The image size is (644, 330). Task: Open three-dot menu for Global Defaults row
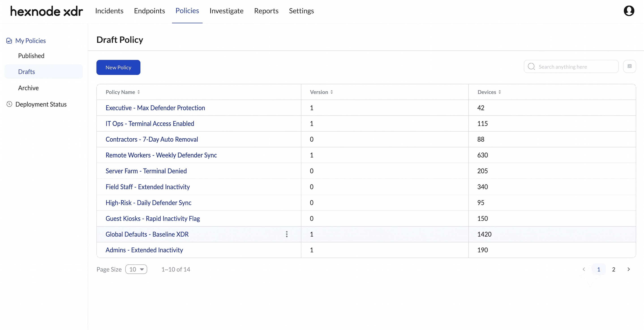tap(287, 234)
